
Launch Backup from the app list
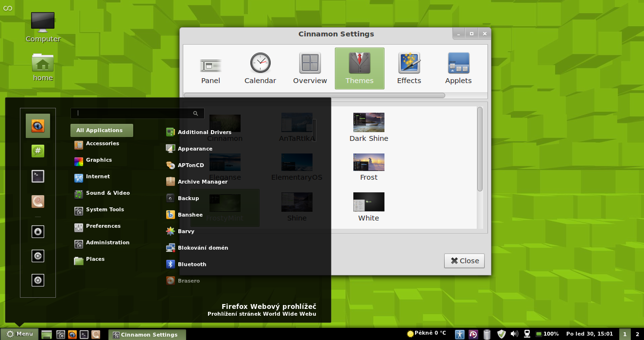pos(183,198)
